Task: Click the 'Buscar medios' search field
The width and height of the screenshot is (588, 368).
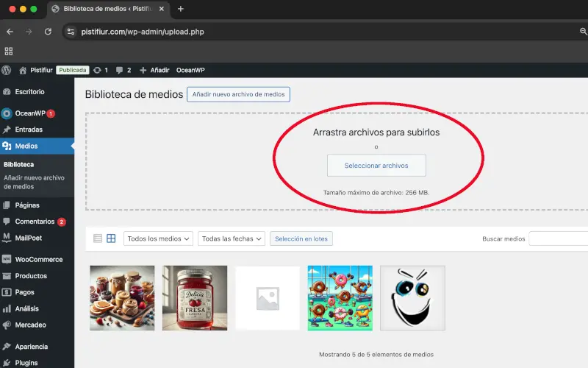Action: 559,238
